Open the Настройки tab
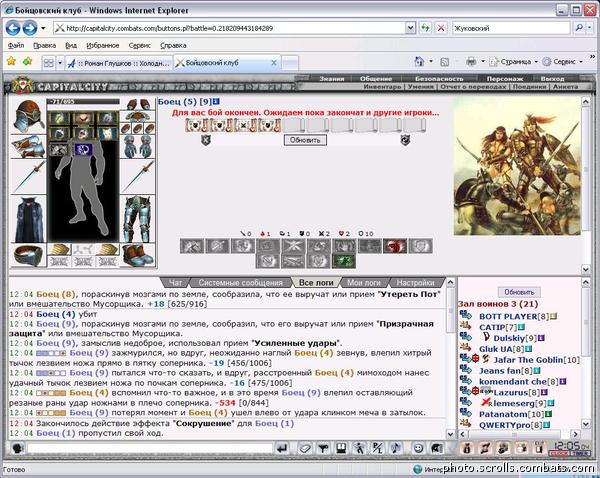Screen dimensions: 600x478 [x=415, y=282]
